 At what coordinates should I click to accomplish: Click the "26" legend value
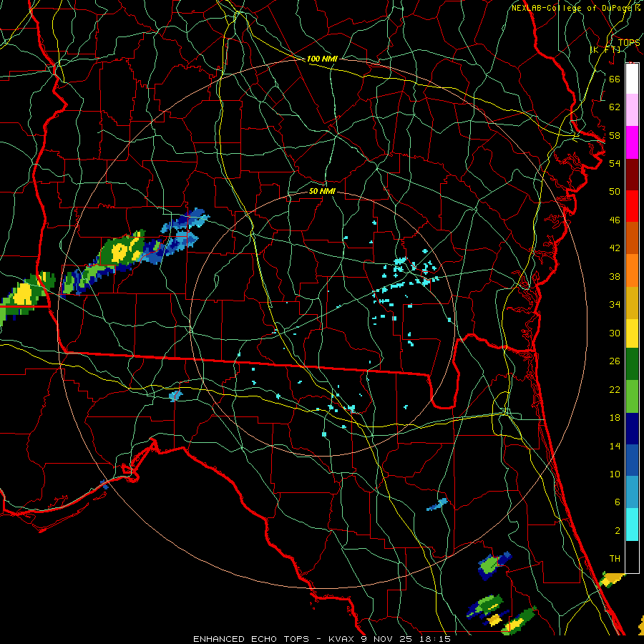tap(615, 361)
